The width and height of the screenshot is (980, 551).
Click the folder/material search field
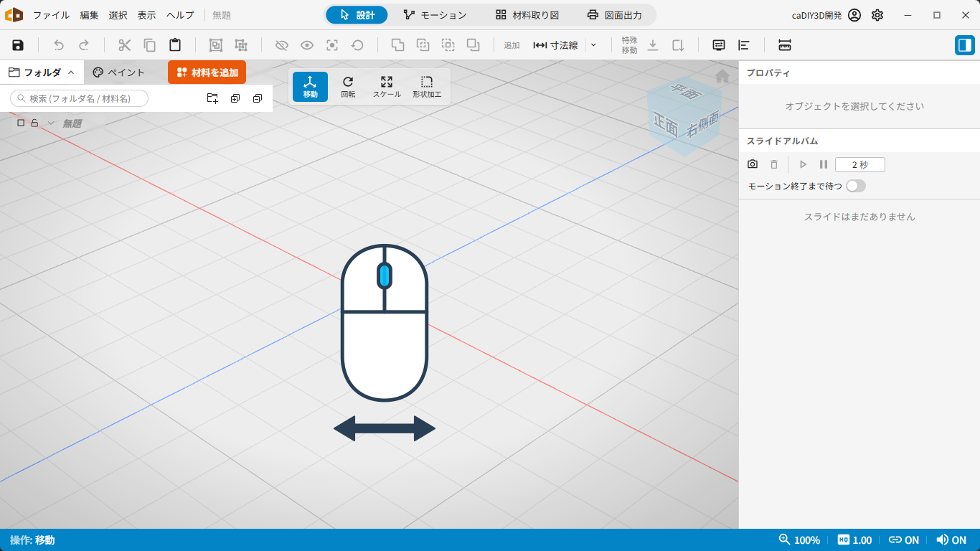pyautogui.click(x=80, y=98)
